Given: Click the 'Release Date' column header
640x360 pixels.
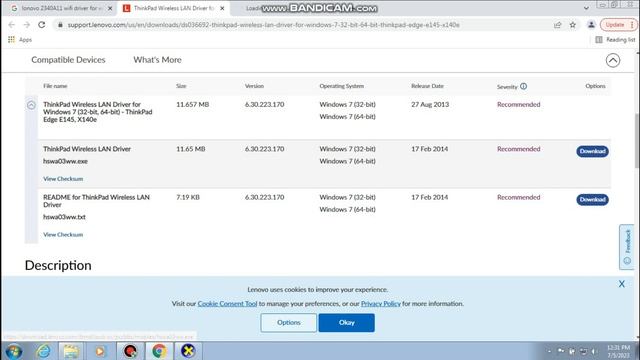Looking at the screenshot, I should click(427, 86).
